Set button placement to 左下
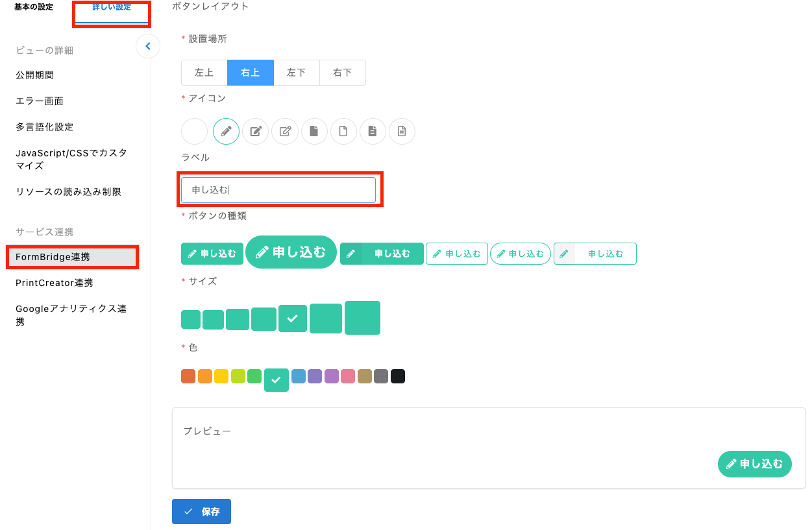Viewport: 812px width, 530px height. click(x=296, y=73)
